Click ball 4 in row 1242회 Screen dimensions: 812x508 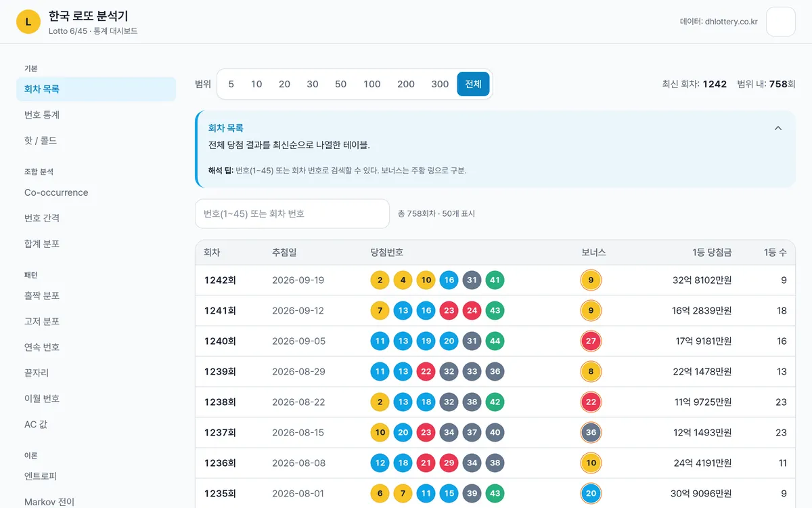click(403, 280)
